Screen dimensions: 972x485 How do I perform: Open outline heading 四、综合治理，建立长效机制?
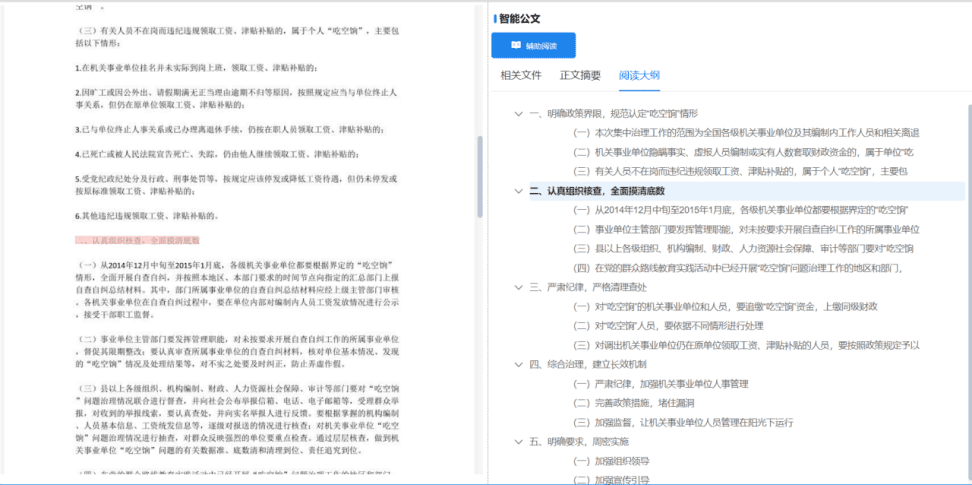588,364
